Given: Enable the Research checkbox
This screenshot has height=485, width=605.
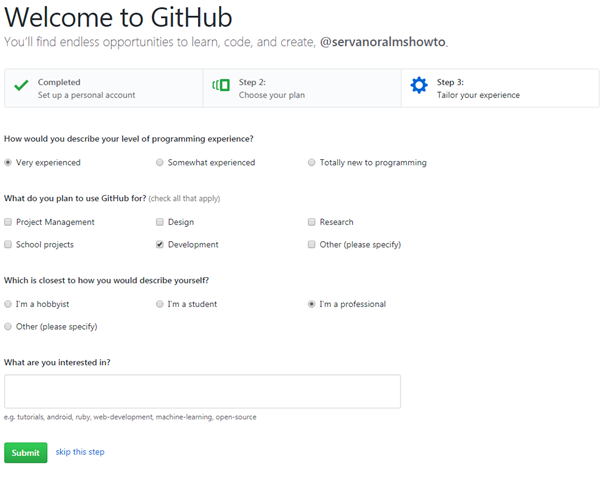Looking at the screenshot, I should point(311,222).
